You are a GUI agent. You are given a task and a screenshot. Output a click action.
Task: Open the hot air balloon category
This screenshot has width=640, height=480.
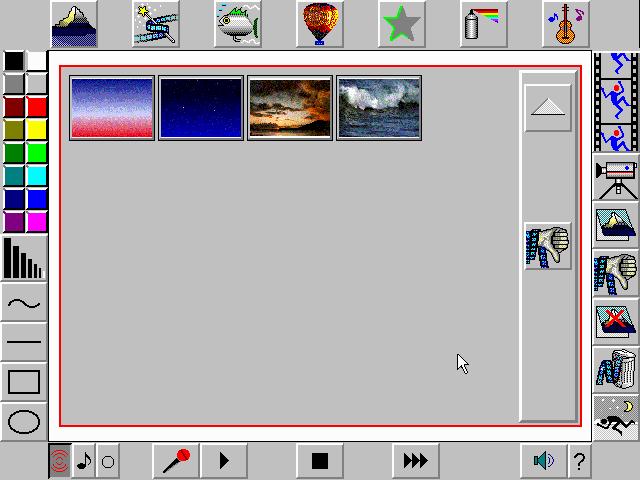pos(320,24)
